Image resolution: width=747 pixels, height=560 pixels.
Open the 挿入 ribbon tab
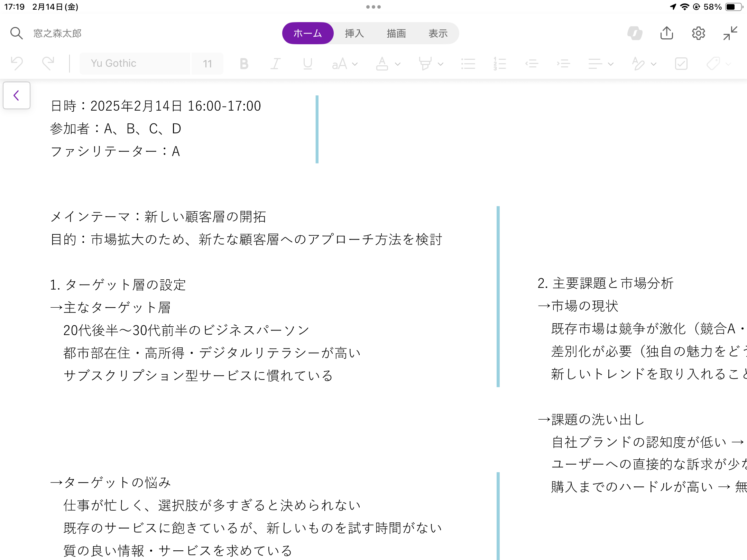click(354, 33)
